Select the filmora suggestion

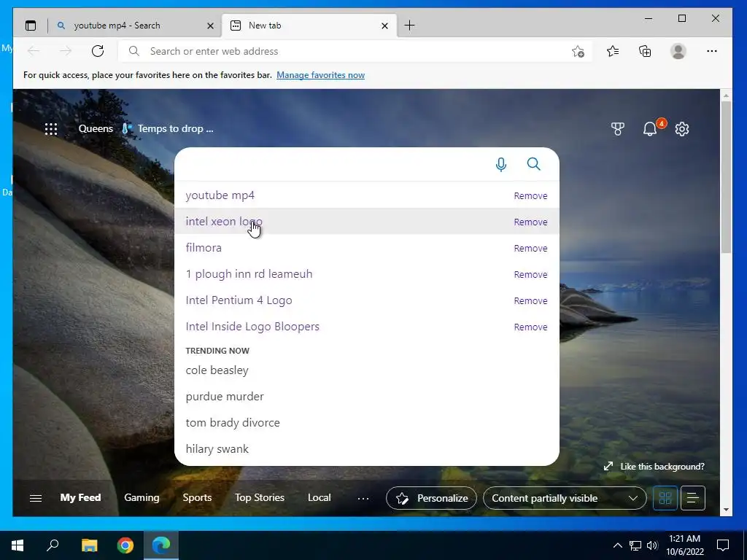coord(204,248)
